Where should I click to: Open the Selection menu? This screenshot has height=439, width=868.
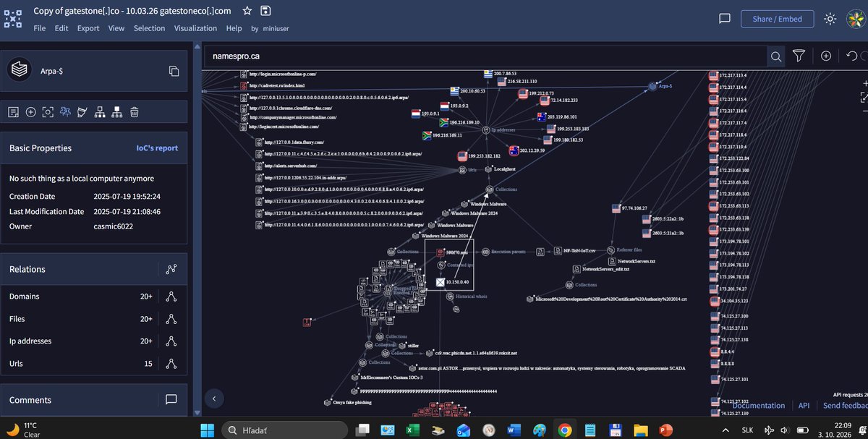pyautogui.click(x=150, y=28)
